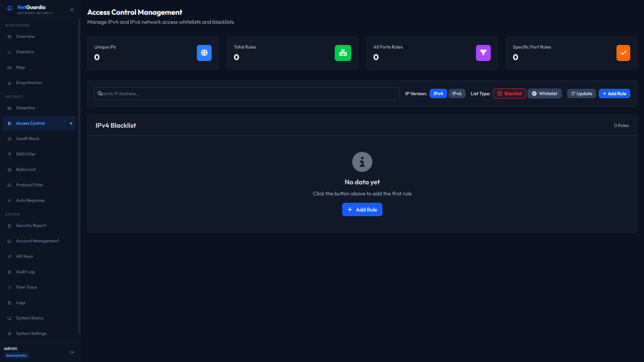Screen dimensions: 644x362
Task: Go to Overview in the sidebar
Action: (x=39, y=37)
